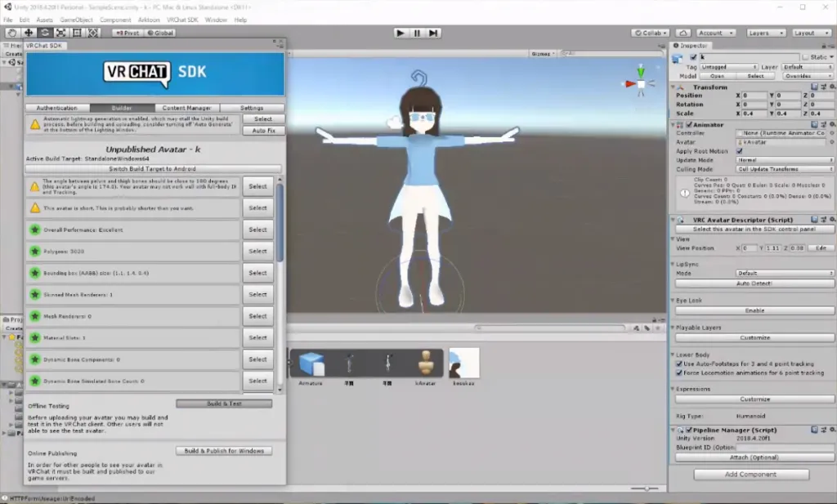Open the Animator component settings gear
The height and width of the screenshot is (504, 837).
tap(832, 125)
